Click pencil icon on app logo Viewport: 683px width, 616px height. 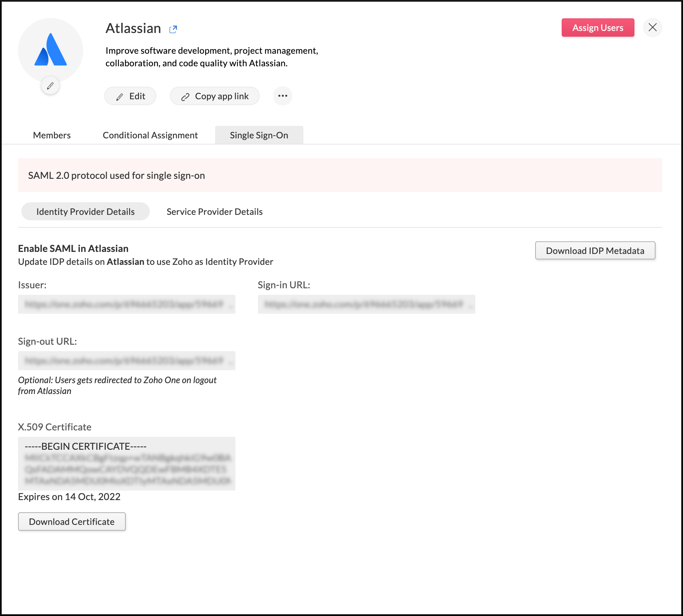[50, 86]
